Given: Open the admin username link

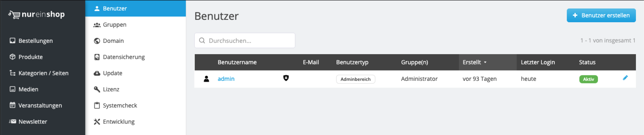Looking at the screenshot, I should pos(226,79).
